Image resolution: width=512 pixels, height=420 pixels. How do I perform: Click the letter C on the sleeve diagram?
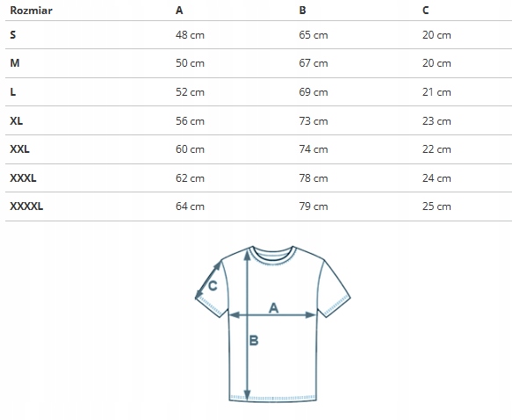pos(213,286)
